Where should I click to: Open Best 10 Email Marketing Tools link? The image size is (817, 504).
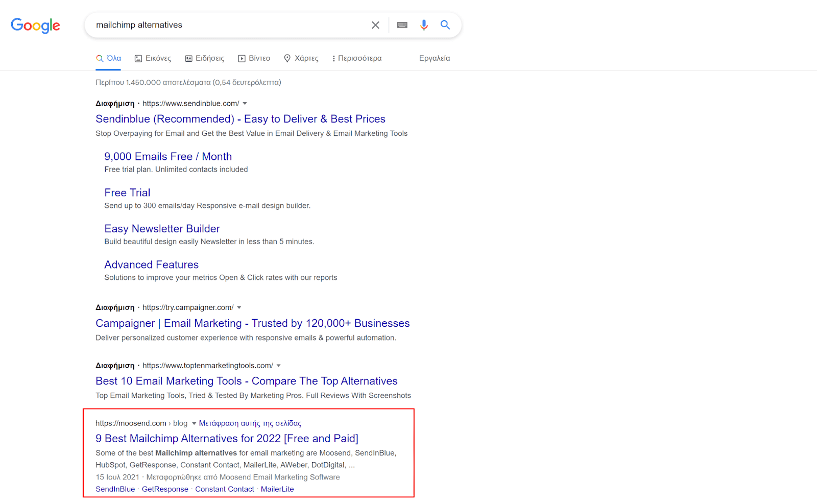tap(246, 381)
